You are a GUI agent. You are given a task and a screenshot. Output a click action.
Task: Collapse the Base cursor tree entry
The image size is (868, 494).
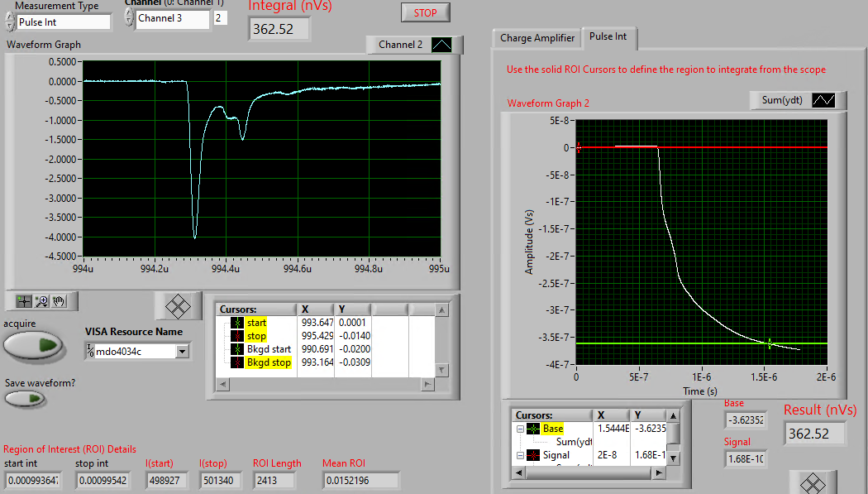click(520, 429)
